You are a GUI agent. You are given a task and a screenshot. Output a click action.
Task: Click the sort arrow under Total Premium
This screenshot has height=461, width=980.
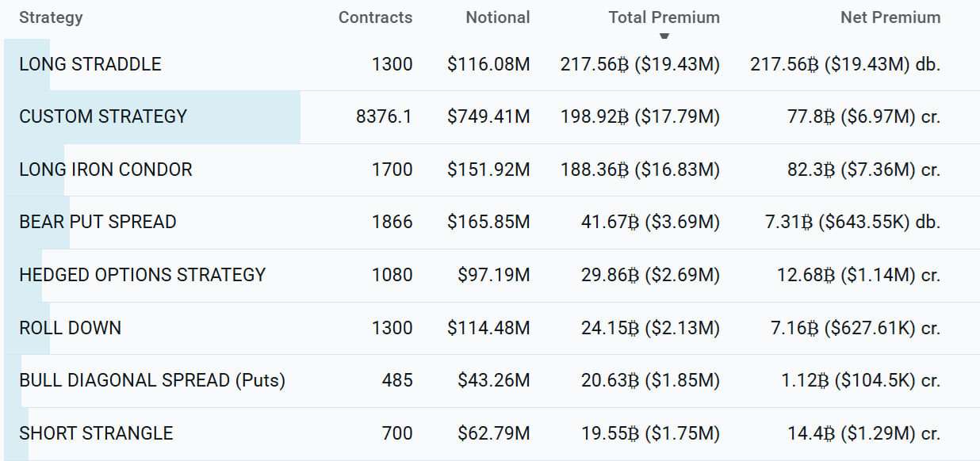coord(664,36)
